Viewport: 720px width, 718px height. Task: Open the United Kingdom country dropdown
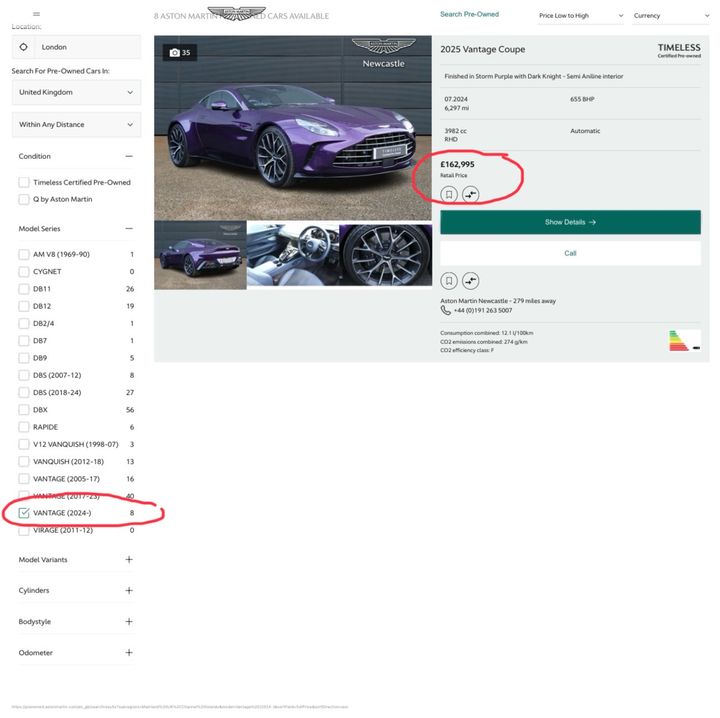(x=76, y=92)
